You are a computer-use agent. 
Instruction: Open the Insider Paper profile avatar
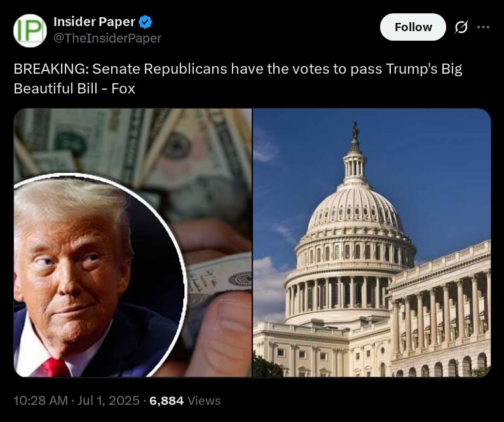[x=30, y=31]
